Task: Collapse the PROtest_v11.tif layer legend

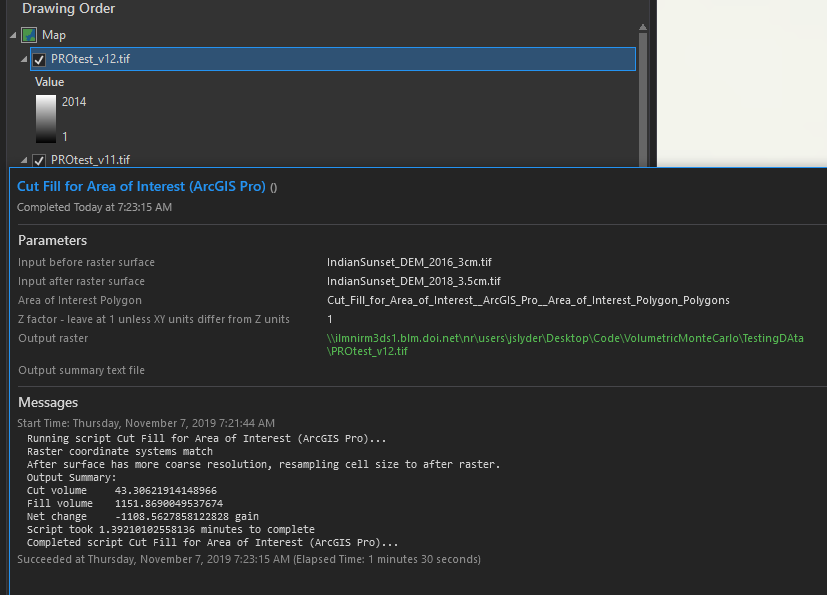Action: 24,159
